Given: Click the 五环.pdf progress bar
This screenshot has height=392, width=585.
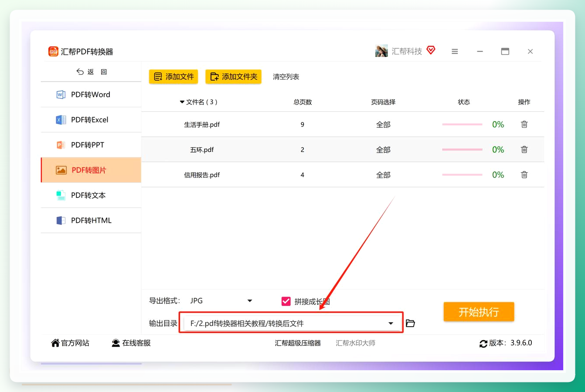Looking at the screenshot, I should pos(462,150).
